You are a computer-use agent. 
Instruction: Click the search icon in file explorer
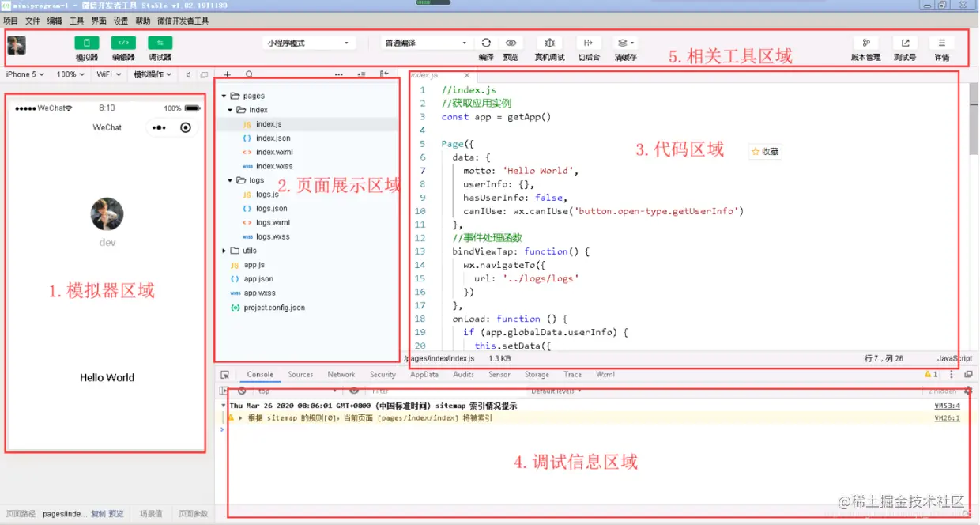[249, 75]
